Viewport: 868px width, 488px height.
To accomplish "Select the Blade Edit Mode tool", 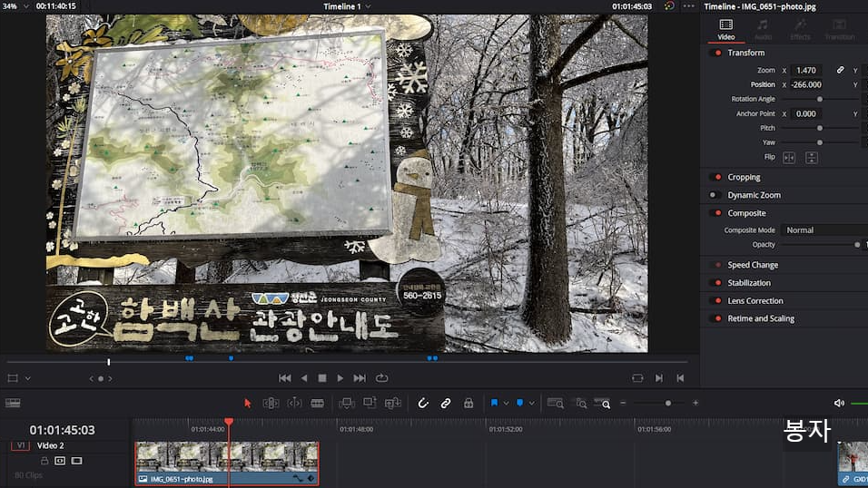I will (317, 404).
